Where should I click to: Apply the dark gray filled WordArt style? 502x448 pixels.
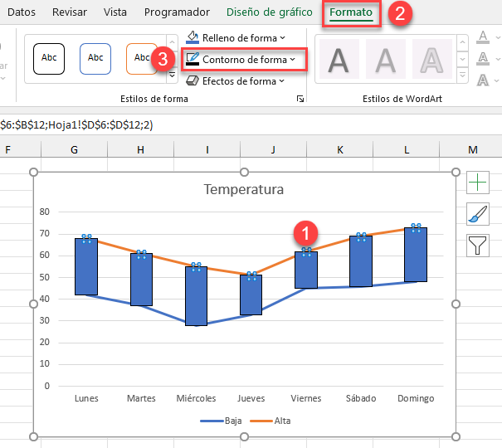click(x=339, y=59)
